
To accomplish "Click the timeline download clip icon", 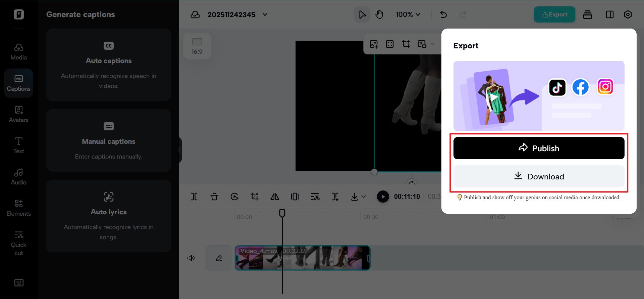I will tap(355, 197).
